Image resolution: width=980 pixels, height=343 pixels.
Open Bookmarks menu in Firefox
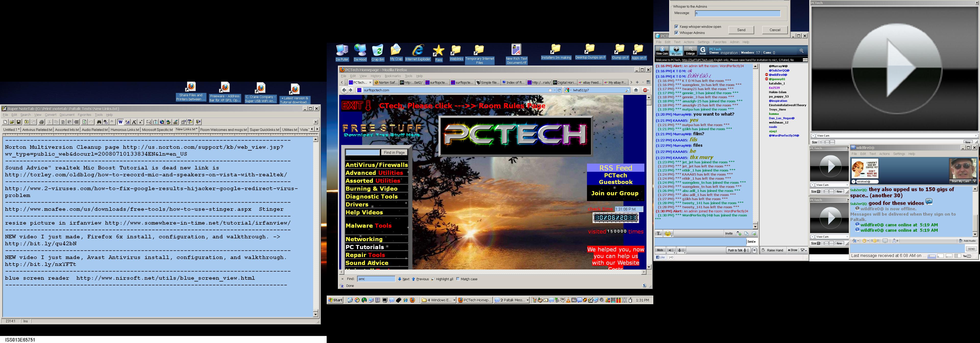[393, 76]
